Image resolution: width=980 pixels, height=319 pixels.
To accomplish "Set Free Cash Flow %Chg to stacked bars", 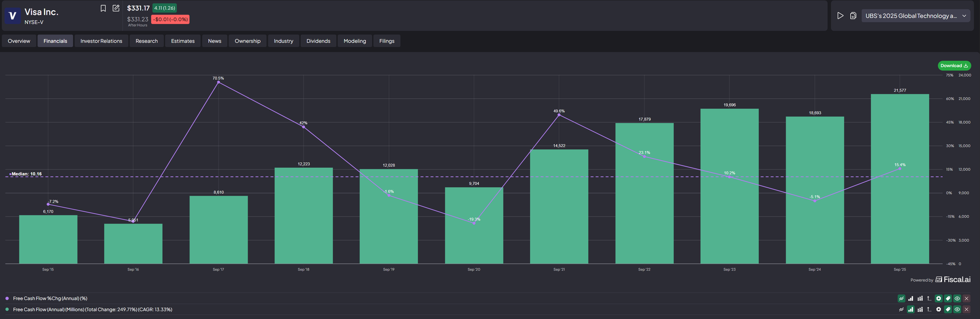I will [920, 298].
